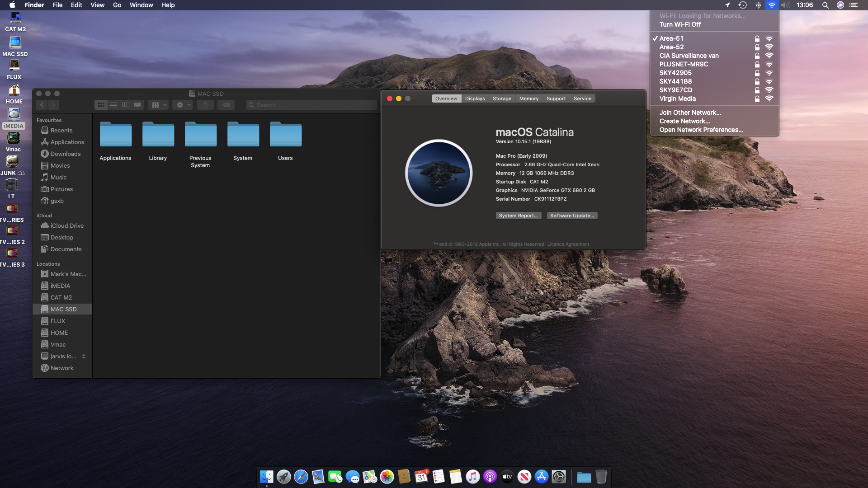Open Launchpad from the Dock
Image resolution: width=868 pixels, height=488 pixels.
(x=284, y=477)
